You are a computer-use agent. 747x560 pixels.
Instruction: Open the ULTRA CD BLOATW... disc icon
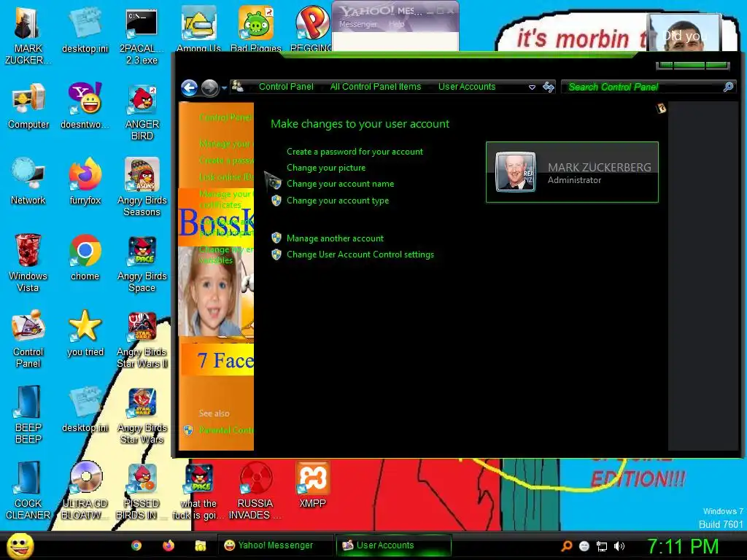[x=85, y=490]
